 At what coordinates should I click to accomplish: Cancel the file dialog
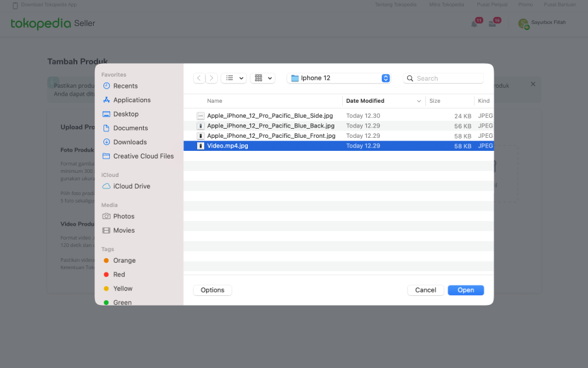pos(425,290)
